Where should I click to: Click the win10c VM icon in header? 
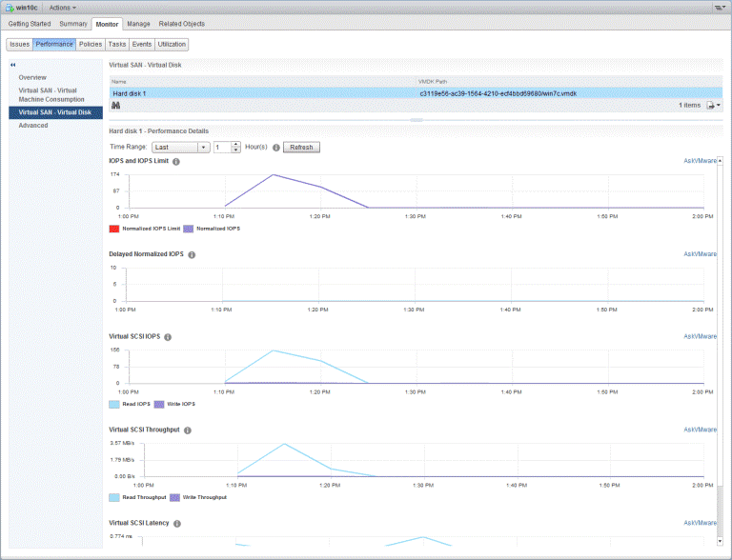[x=10, y=8]
